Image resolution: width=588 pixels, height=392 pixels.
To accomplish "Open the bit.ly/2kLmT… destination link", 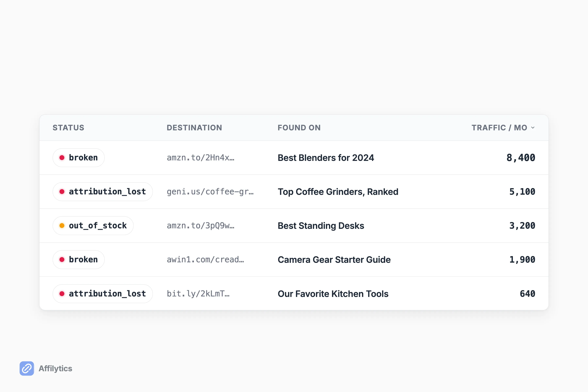I will 198,294.
